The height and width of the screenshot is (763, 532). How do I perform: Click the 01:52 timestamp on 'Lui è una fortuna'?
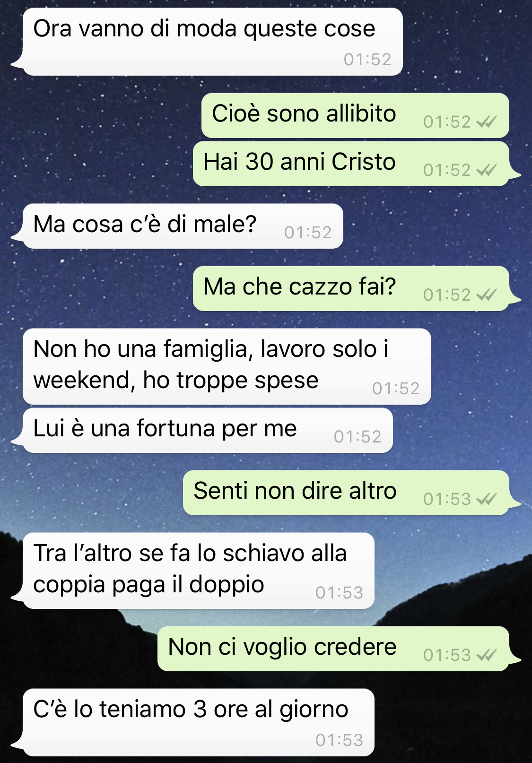coord(358,437)
